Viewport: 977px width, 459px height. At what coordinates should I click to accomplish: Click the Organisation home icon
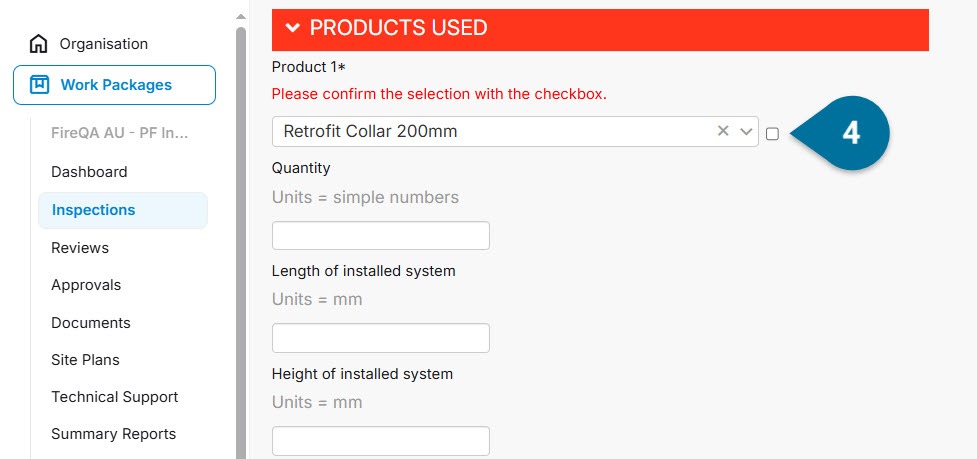tap(39, 44)
